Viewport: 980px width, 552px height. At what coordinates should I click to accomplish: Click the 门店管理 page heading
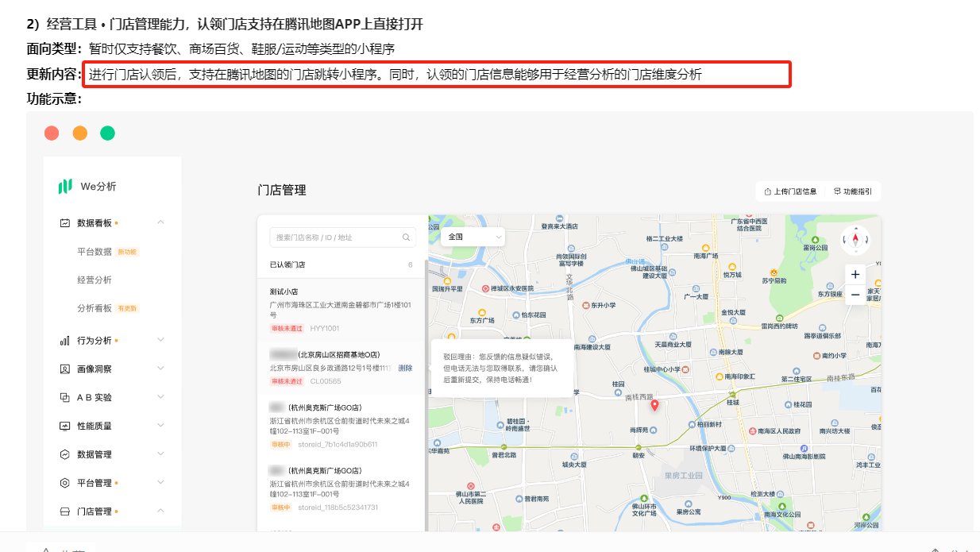(x=282, y=191)
